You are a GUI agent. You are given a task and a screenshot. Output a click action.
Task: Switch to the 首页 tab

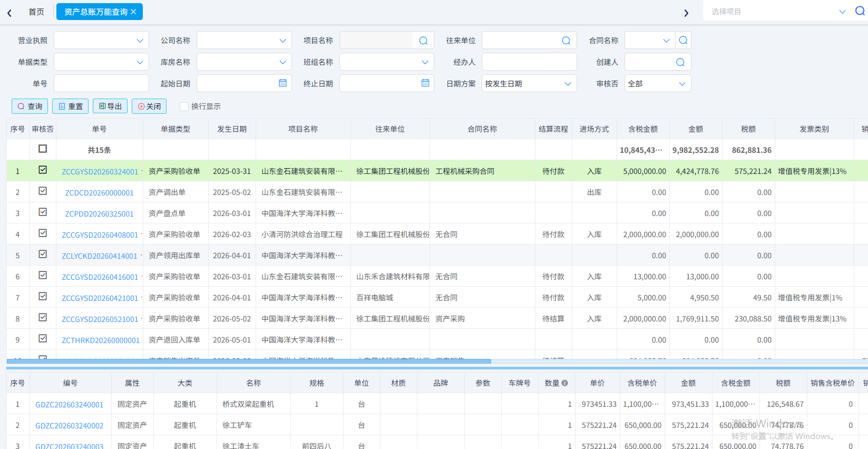point(36,12)
